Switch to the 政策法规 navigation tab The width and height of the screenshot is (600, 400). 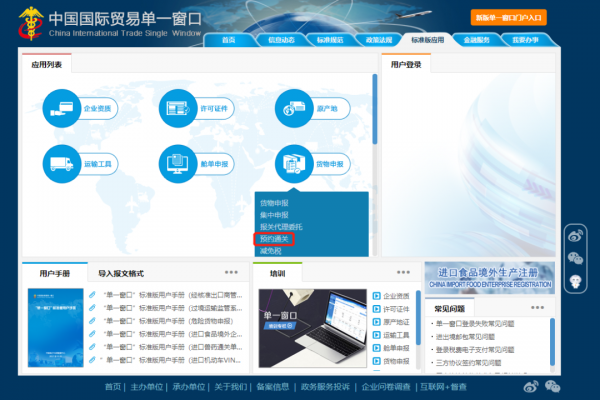pos(378,40)
